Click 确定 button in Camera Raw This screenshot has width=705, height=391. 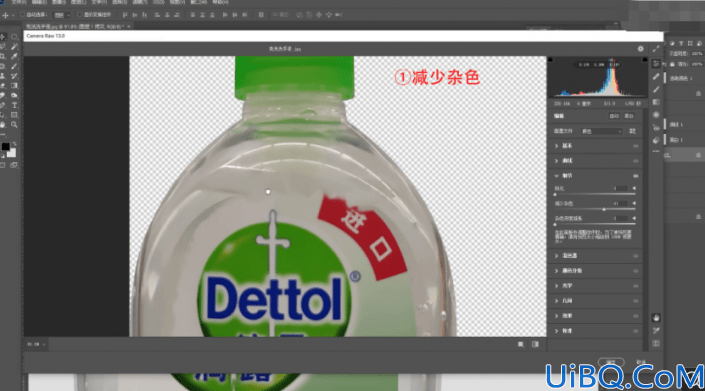[x=611, y=362]
